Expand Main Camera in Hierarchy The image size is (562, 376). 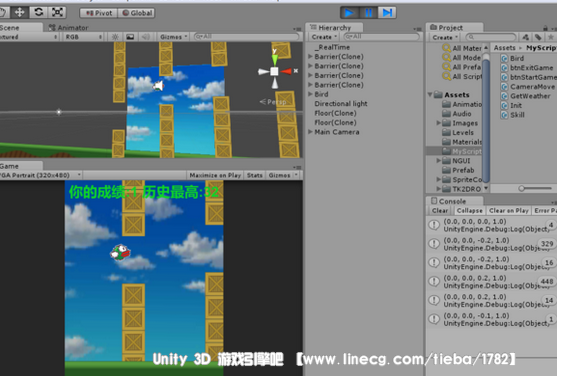click(x=310, y=132)
